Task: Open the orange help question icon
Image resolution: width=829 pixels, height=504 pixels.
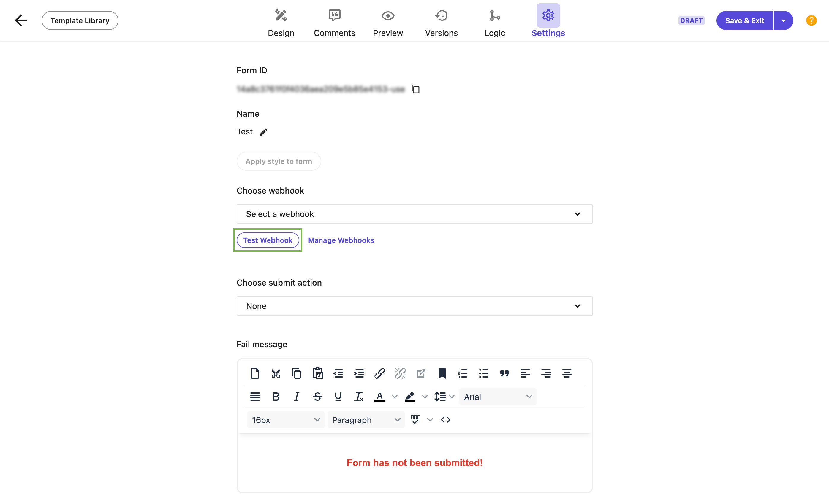Action: coord(811,20)
